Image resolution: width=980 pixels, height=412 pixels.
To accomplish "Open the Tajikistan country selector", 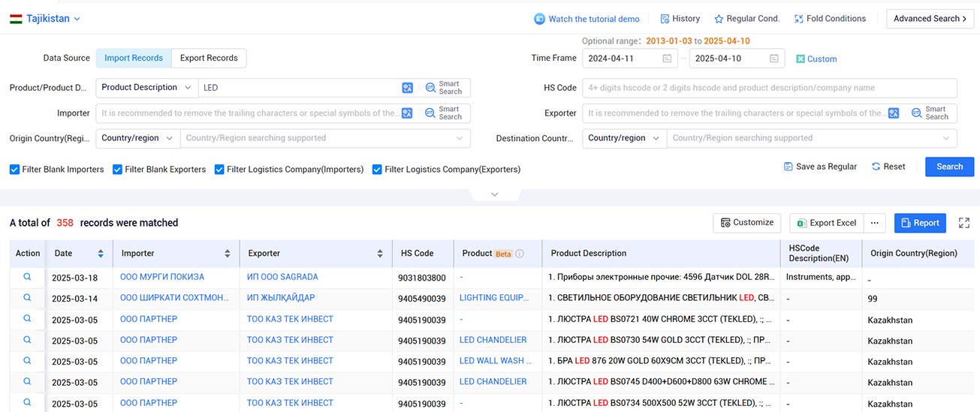I will tap(45, 19).
